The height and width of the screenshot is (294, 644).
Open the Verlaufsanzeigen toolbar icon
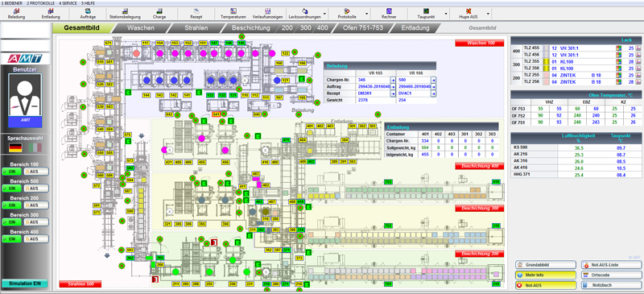pos(267,14)
